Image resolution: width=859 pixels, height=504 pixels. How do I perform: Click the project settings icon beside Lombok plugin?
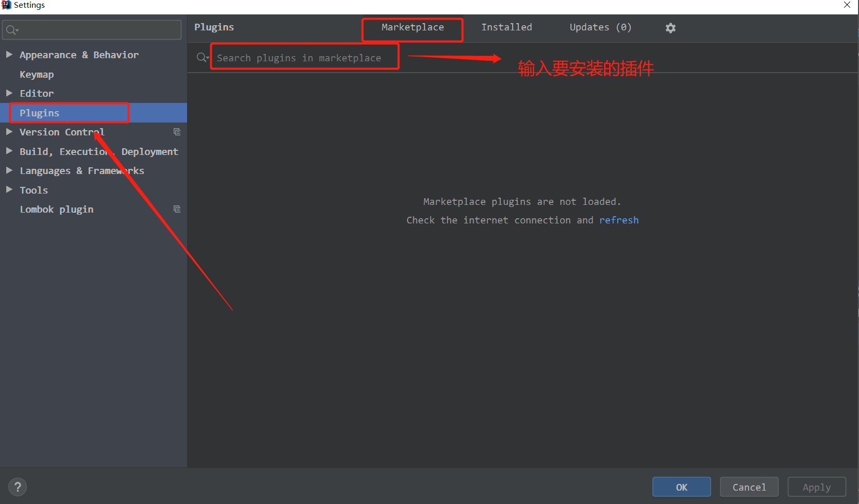pos(177,208)
